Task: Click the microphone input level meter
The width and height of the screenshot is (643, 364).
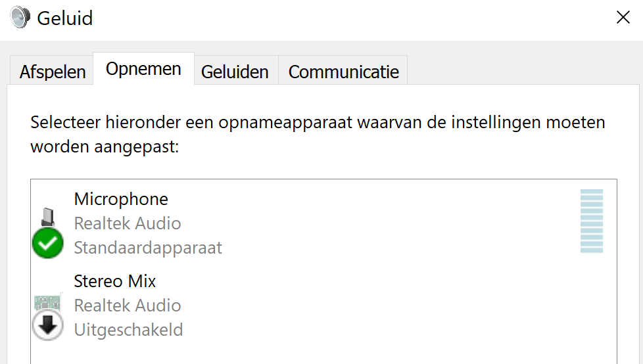Action: tap(592, 221)
